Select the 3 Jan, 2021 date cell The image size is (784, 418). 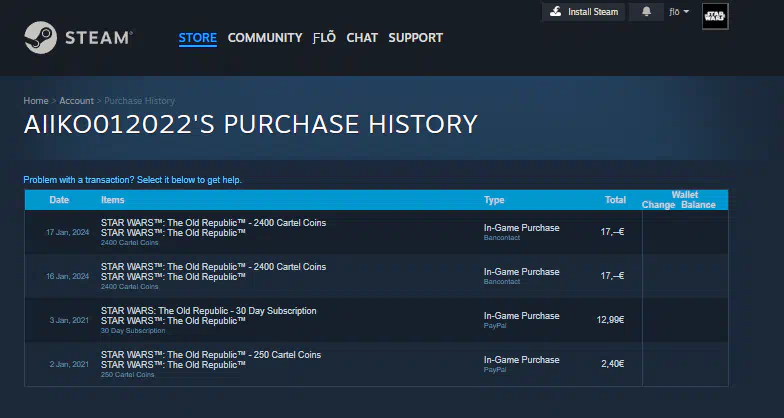[x=69, y=320]
